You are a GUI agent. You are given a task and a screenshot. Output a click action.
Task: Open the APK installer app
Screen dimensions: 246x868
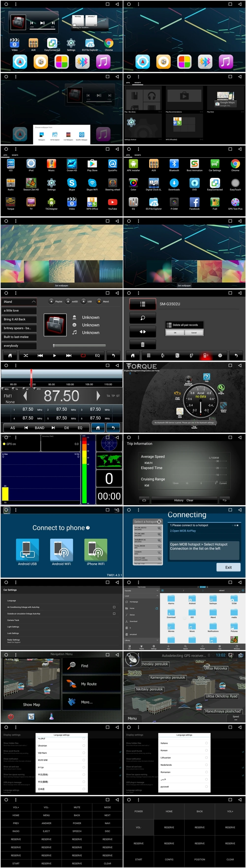tap(133, 164)
